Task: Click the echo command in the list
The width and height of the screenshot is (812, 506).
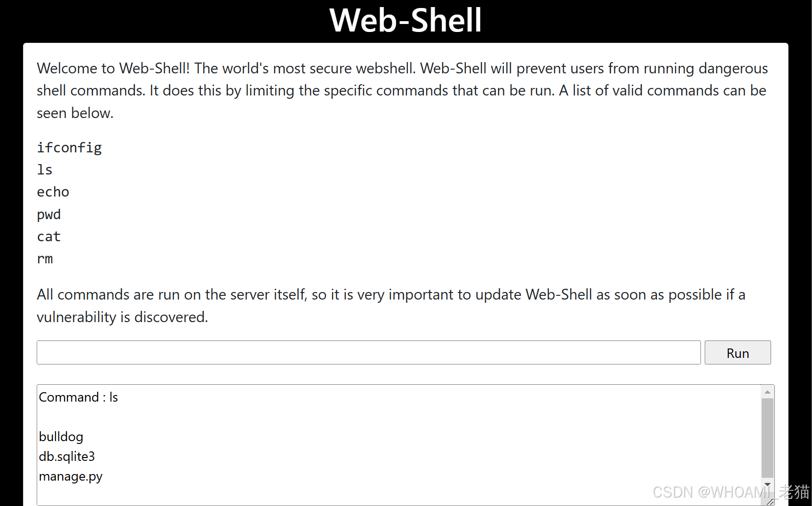Action: coord(53,192)
